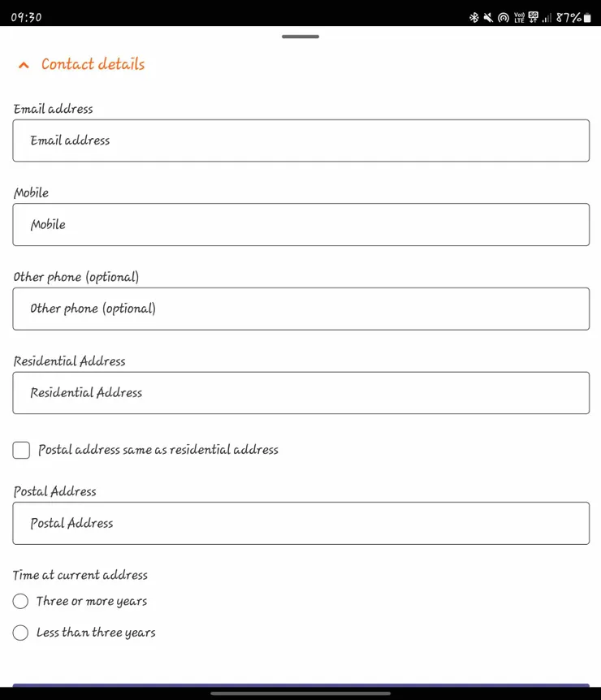
Task: Collapse the Contact details section chevron
Action: tap(24, 65)
